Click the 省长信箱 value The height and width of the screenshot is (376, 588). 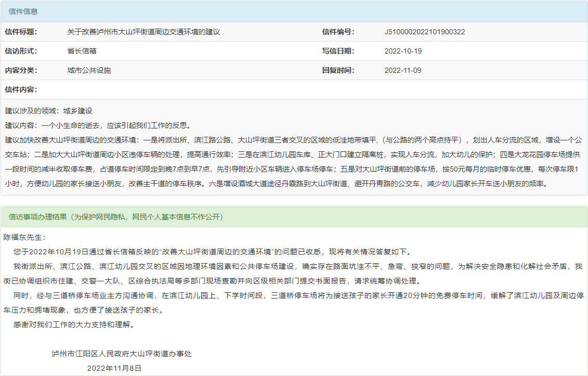point(82,51)
